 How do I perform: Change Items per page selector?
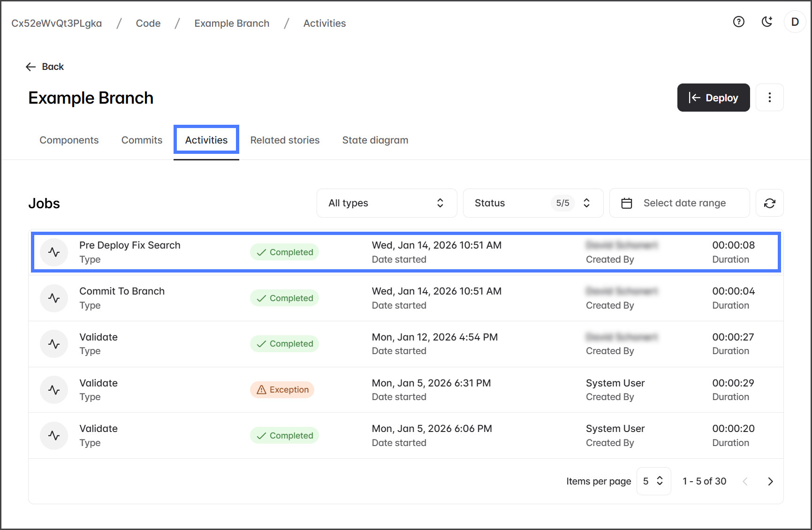[x=653, y=481]
